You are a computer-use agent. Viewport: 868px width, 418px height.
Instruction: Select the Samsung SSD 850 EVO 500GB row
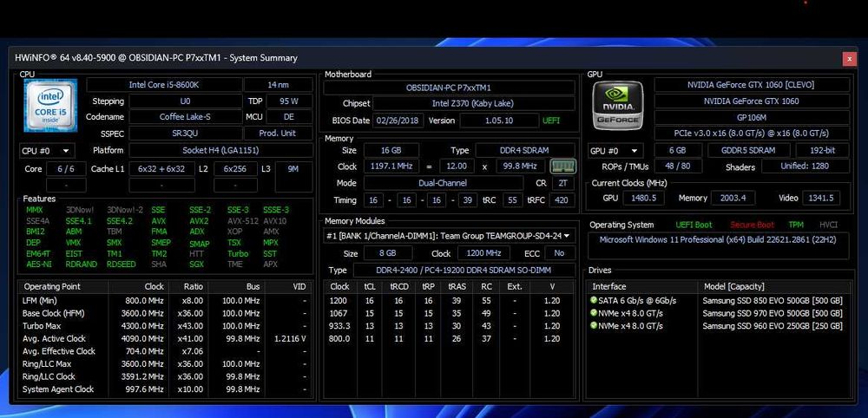[x=719, y=301]
